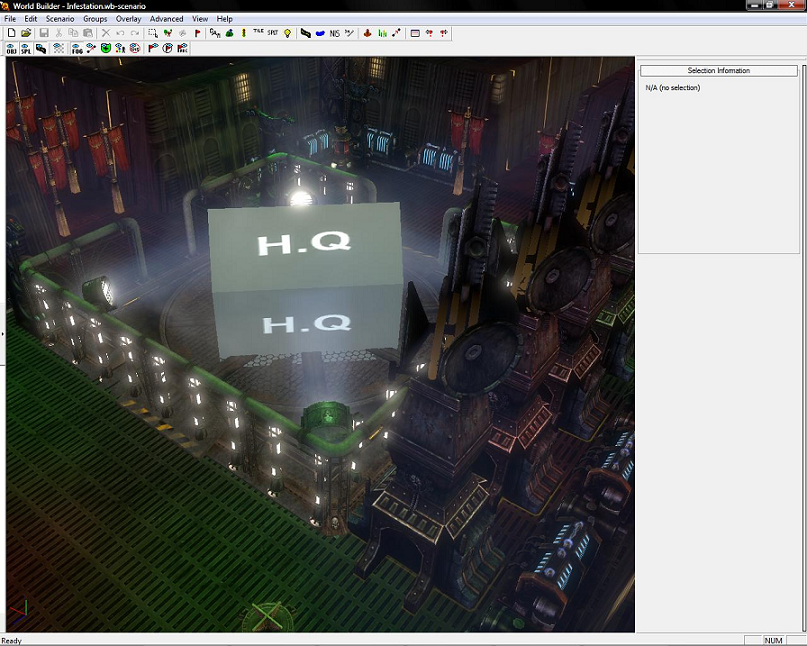Viewport: 807px width, 646px height.
Task: Click the selection rectangle tool icon
Action: click(152, 33)
